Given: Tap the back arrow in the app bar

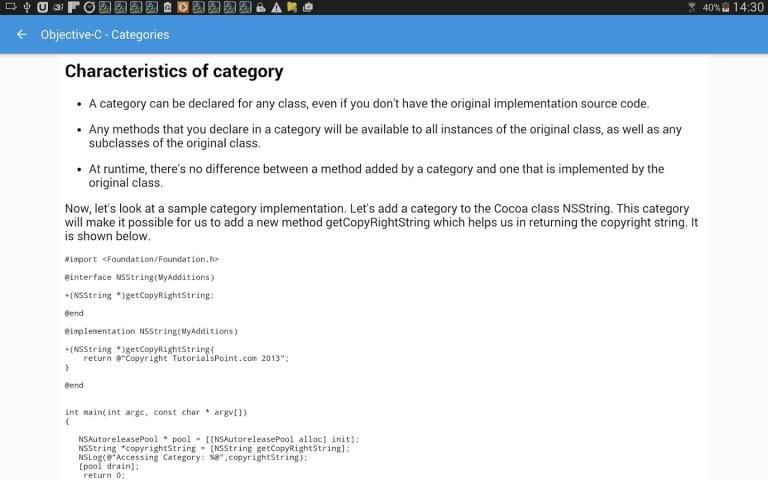Looking at the screenshot, I should click(22, 35).
